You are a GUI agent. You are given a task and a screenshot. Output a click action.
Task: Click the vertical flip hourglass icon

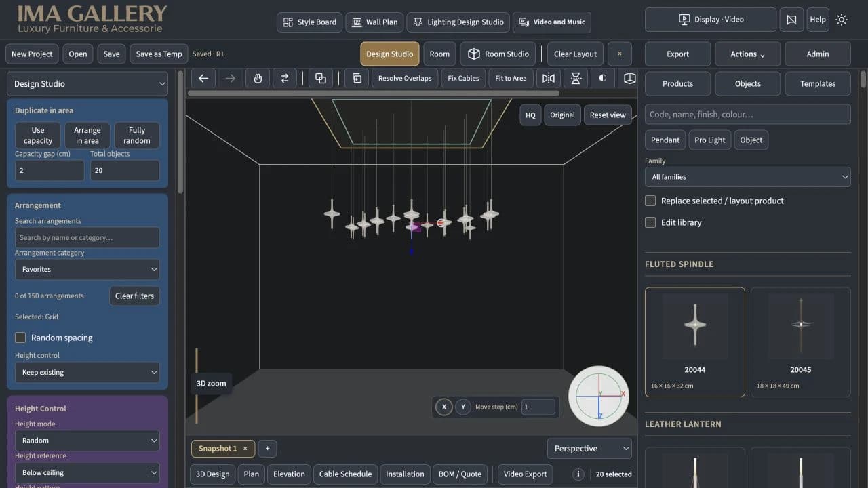[576, 78]
